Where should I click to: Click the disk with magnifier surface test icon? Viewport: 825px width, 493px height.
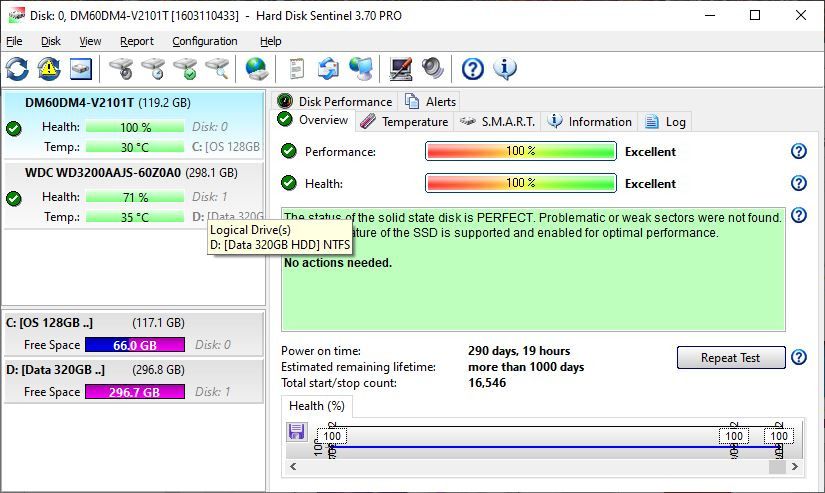(x=217, y=69)
